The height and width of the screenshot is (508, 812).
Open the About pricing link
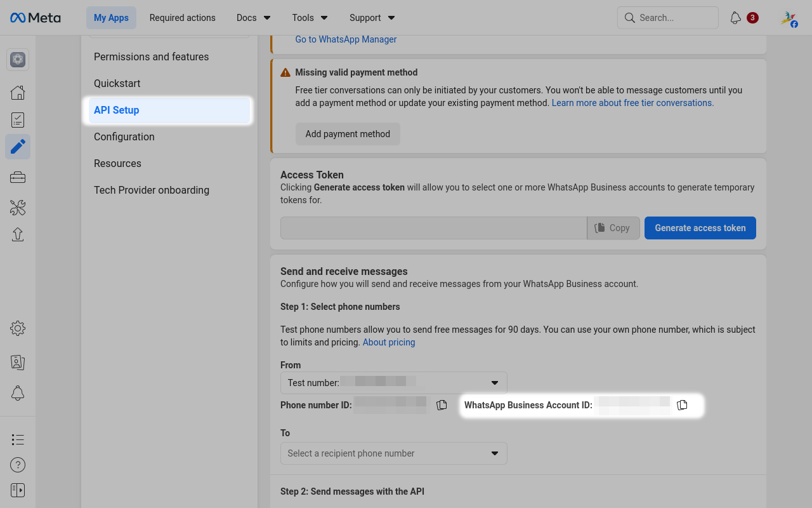click(389, 342)
